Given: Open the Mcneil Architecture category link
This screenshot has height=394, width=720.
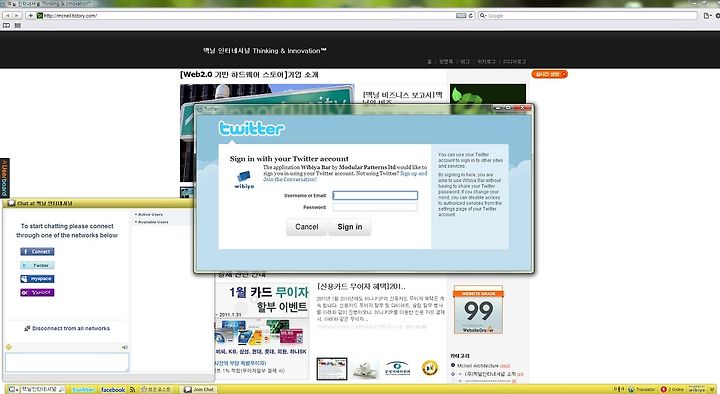Looking at the screenshot, I should point(478,366).
